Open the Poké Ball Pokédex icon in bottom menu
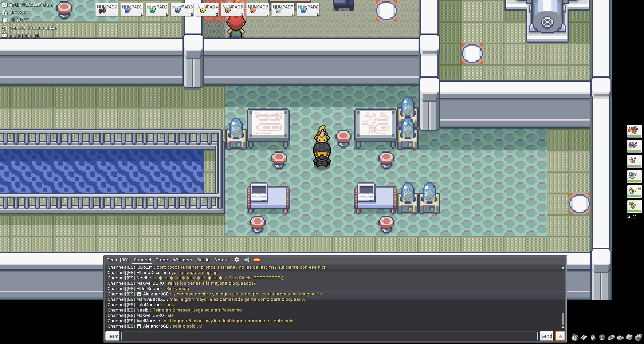 602,337
